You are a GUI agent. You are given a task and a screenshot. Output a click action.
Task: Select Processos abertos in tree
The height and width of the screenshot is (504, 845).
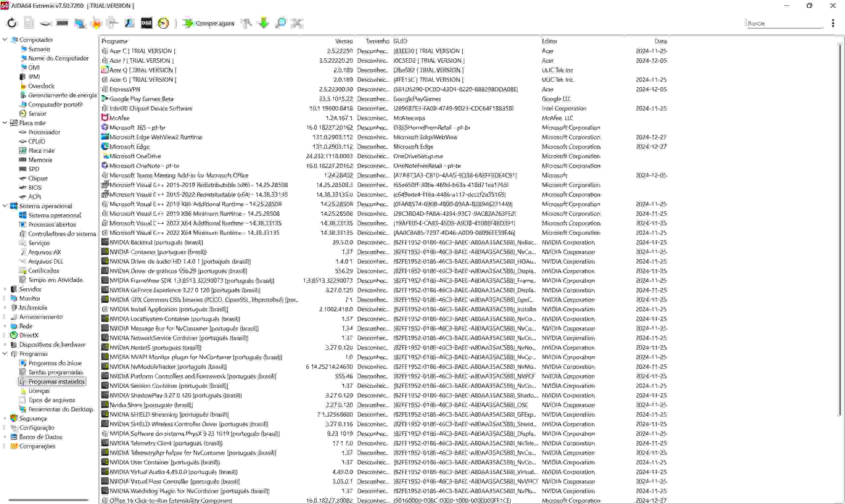pos(52,225)
